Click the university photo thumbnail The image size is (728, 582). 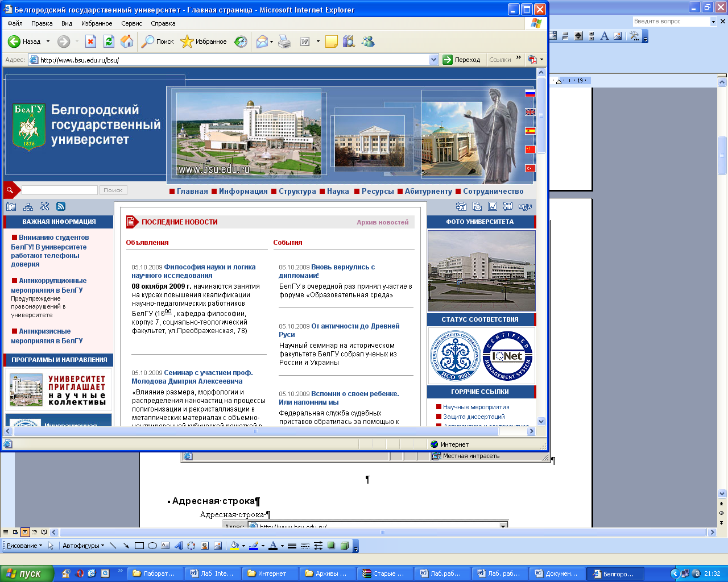(482, 271)
